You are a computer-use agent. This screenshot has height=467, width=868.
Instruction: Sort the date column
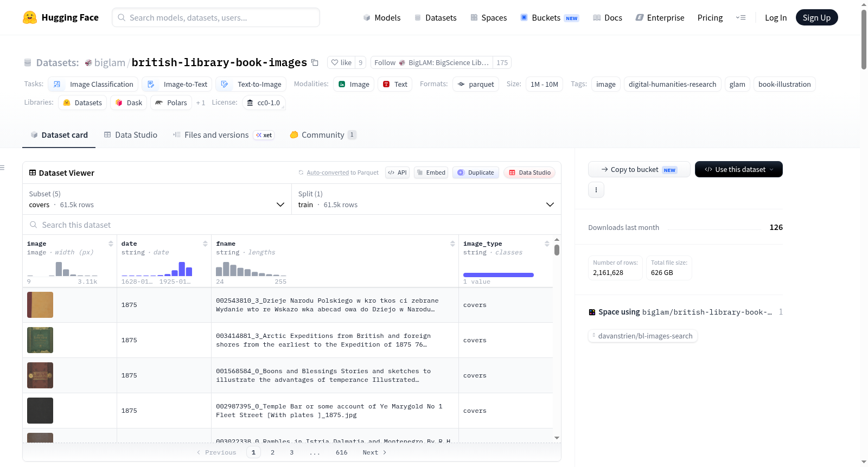(205, 244)
